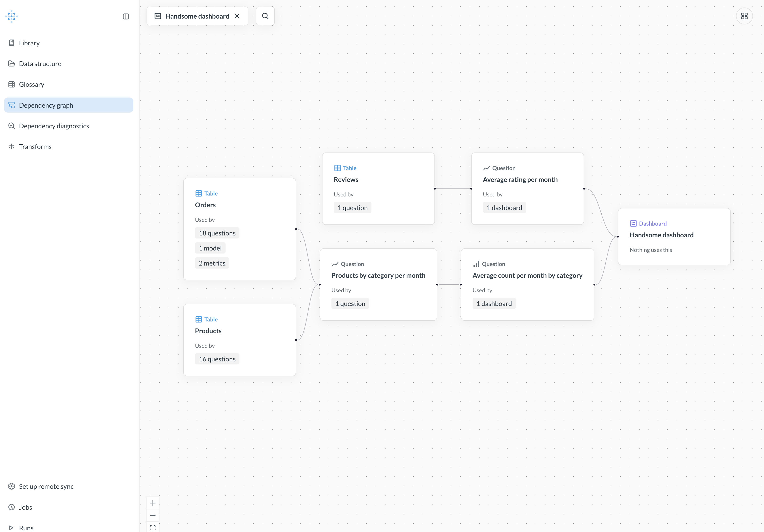Image resolution: width=764 pixels, height=532 pixels.
Task: Open Dependency diagnostics in the sidebar
Action: 54,126
